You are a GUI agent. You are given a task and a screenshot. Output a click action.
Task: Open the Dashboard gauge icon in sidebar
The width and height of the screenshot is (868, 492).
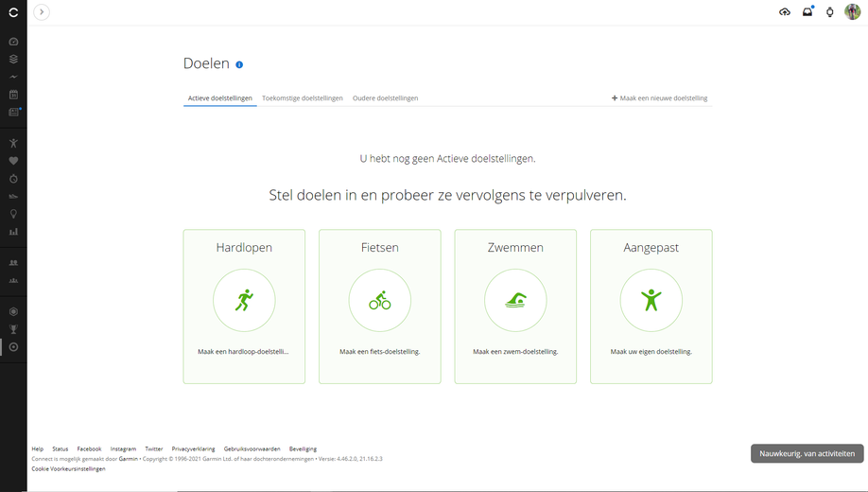(x=13, y=42)
